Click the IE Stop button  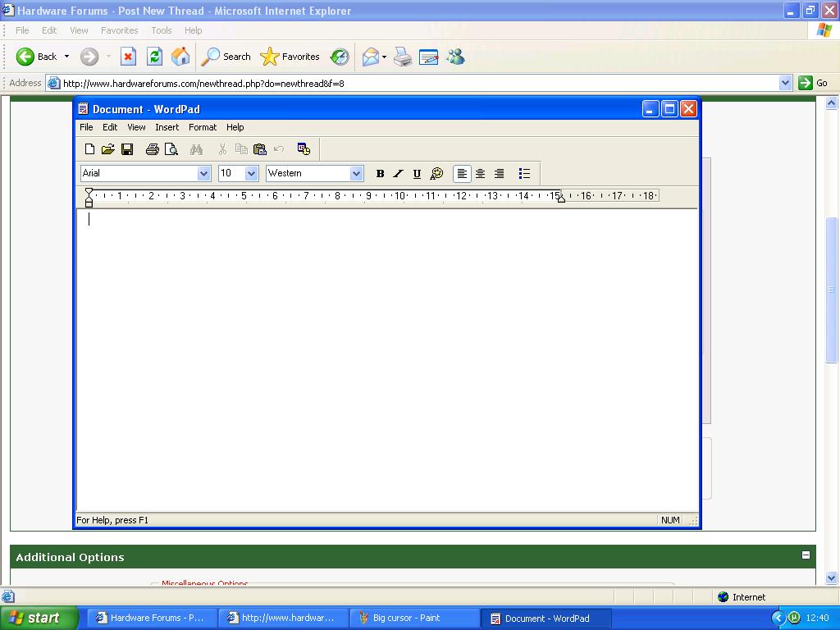[x=128, y=57]
